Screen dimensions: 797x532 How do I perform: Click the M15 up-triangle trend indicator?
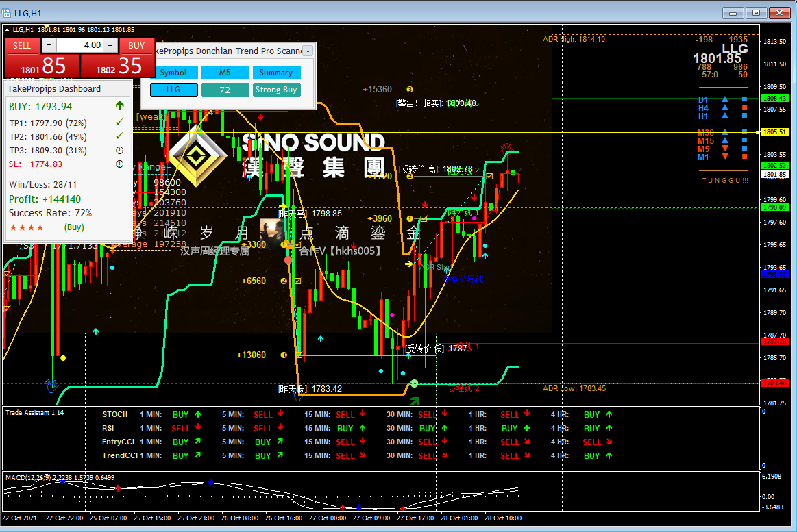pos(725,140)
